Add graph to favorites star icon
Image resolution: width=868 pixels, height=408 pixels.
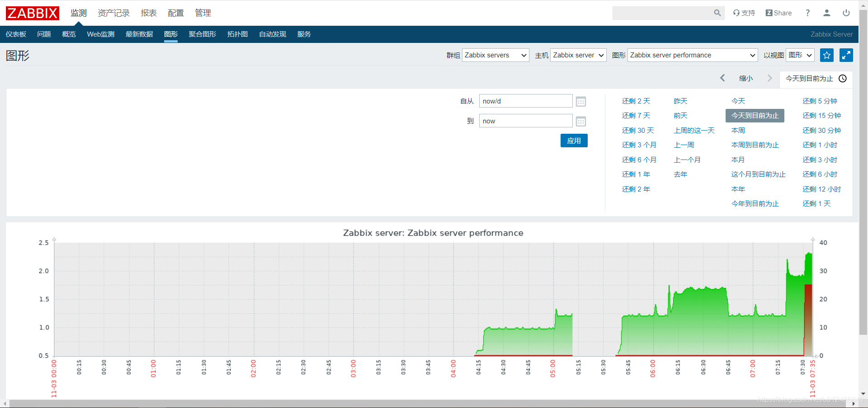point(827,55)
